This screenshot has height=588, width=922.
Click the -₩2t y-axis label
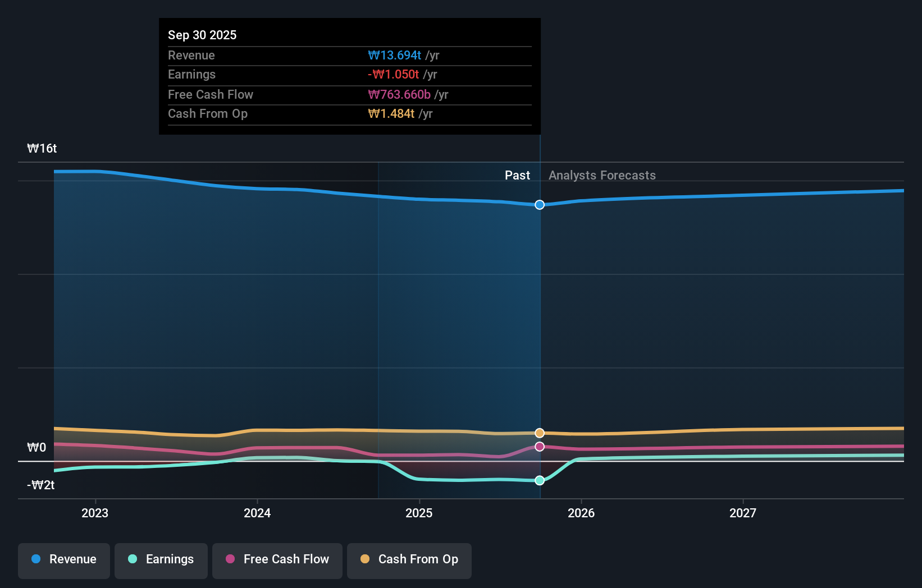(41, 485)
